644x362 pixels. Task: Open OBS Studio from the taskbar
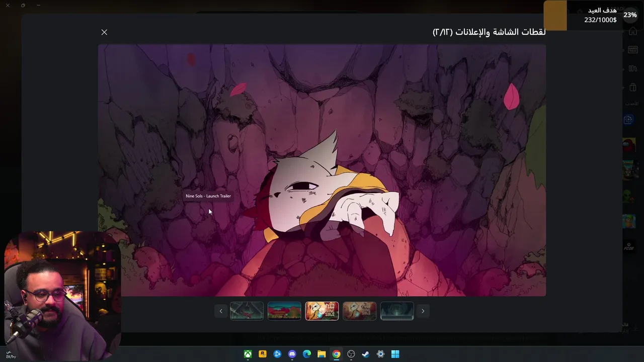click(351, 354)
